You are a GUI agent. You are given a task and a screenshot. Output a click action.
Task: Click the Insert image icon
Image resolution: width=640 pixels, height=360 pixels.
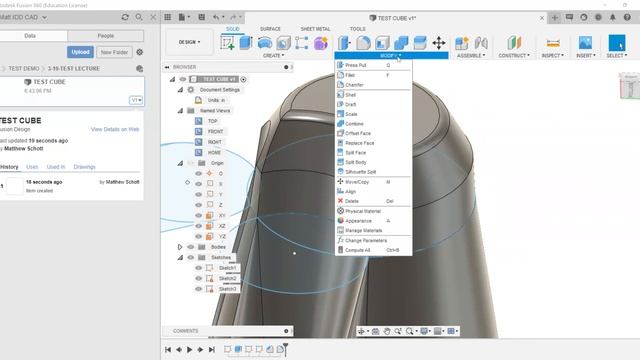click(585, 43)
